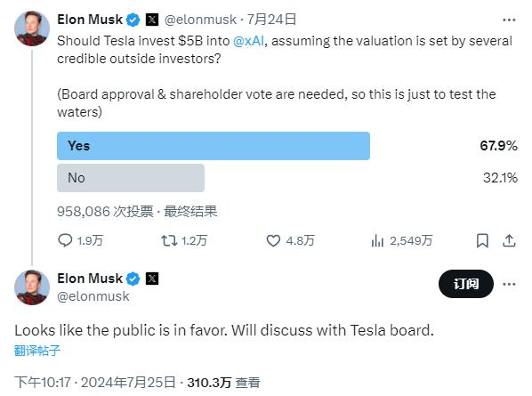Click blue verified badge in top tweet
This screenshot has height=396, width=532.
click(133, 20)
